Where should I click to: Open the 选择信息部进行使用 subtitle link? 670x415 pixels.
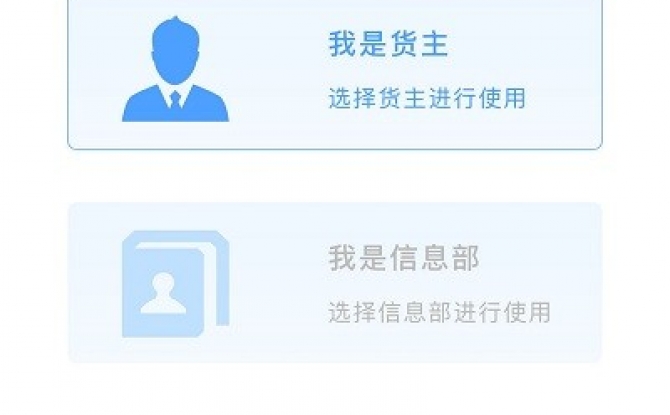(439, 312)
